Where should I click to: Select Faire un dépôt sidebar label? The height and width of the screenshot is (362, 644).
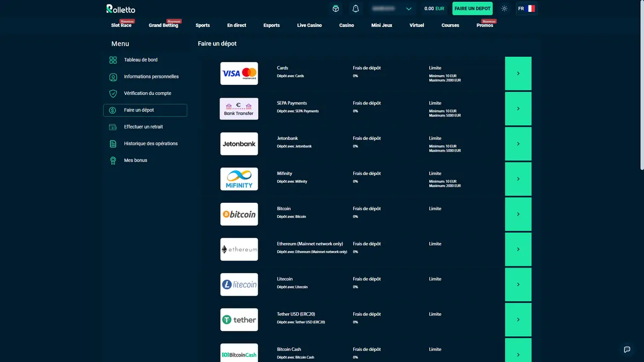click(x=139, y=110)
